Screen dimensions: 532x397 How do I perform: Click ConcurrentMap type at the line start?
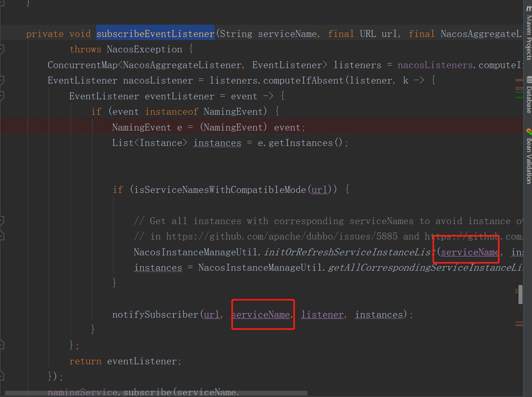(82, 65)
